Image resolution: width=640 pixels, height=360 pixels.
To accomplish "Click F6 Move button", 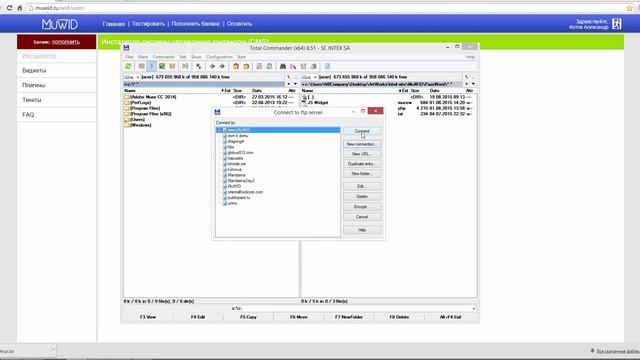I will click(x=298, y=317).
